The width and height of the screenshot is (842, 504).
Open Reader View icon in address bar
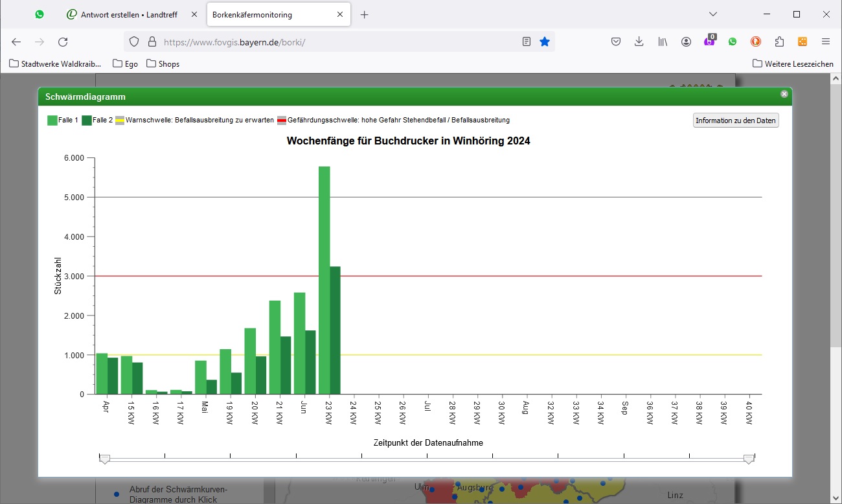[527, 41]
